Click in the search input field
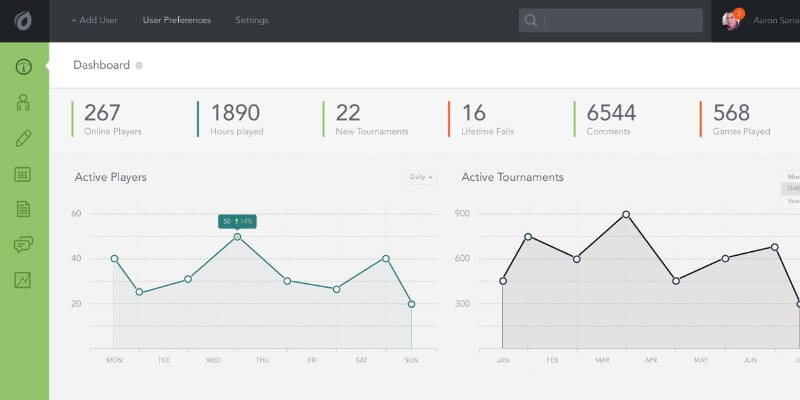 (x=622, y=20)
